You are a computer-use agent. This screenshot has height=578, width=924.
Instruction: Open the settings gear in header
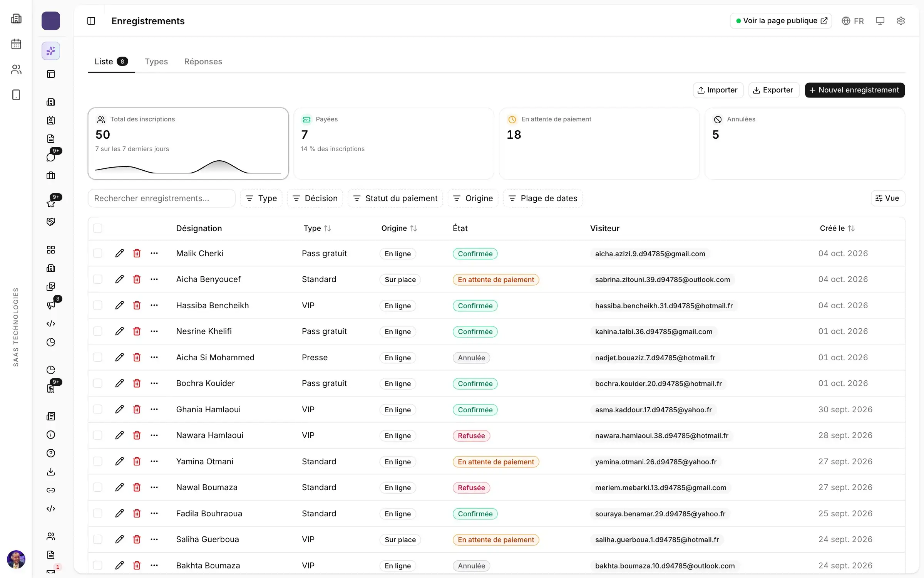pyautogui.click(x=901, y=21)
